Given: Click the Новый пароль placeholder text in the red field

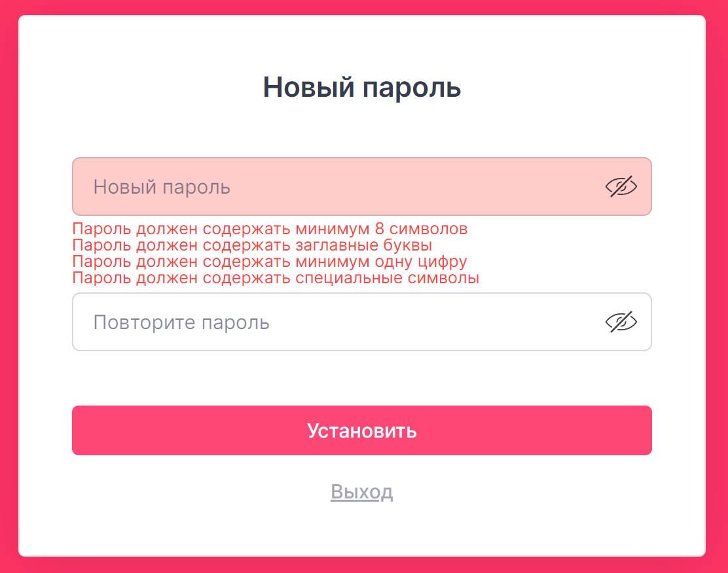Looking at the screenshot, I should click(x=162, y=187).
